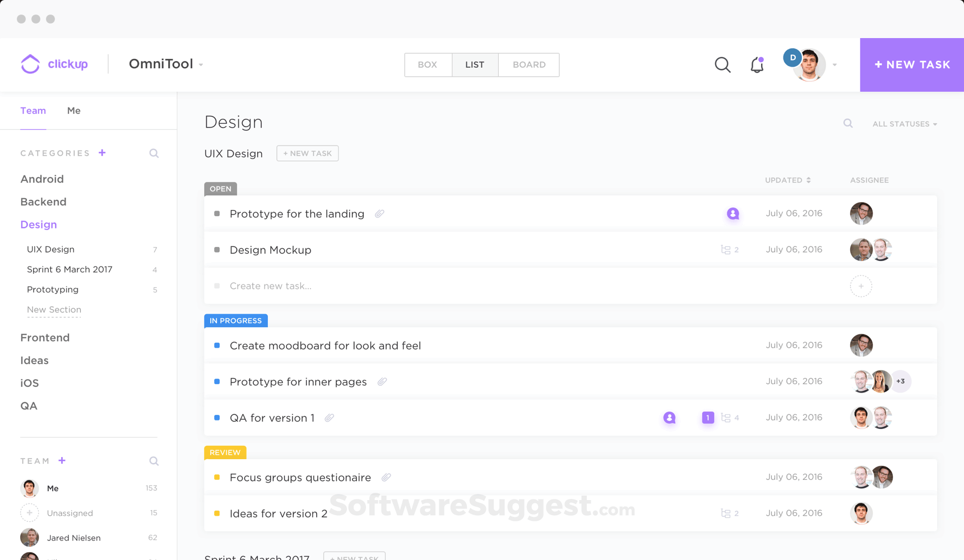Screen dimensions: 964x560
Task: Switch to the Board view tab
Action: pos(527,64)
